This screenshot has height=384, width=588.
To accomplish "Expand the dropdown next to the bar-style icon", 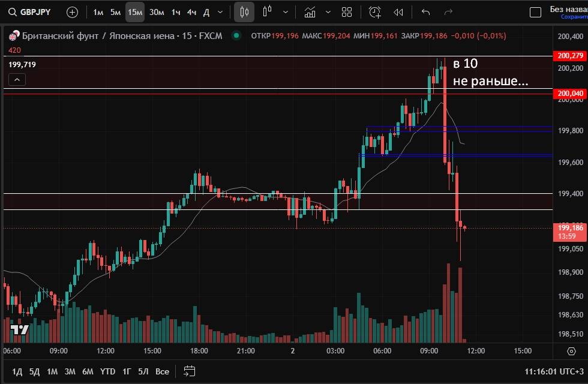I will [x=285, y=12].
